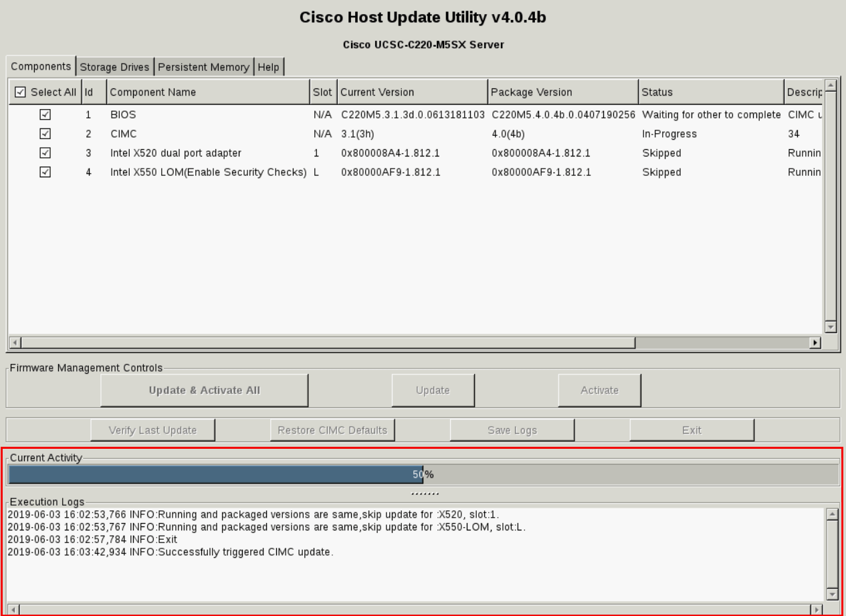
Task: Uncheck the BIOS component checkbox
Action: click(x=45, y=114)
